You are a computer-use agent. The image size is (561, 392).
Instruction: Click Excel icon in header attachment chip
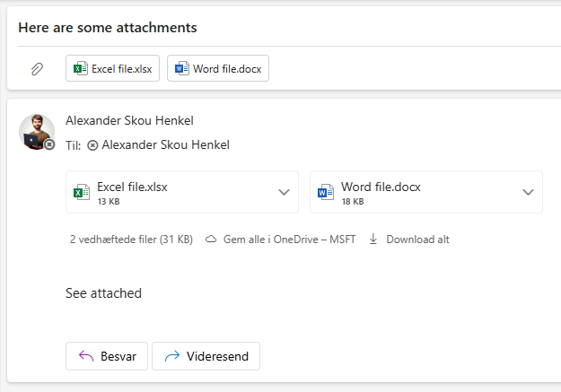(81, 68)
